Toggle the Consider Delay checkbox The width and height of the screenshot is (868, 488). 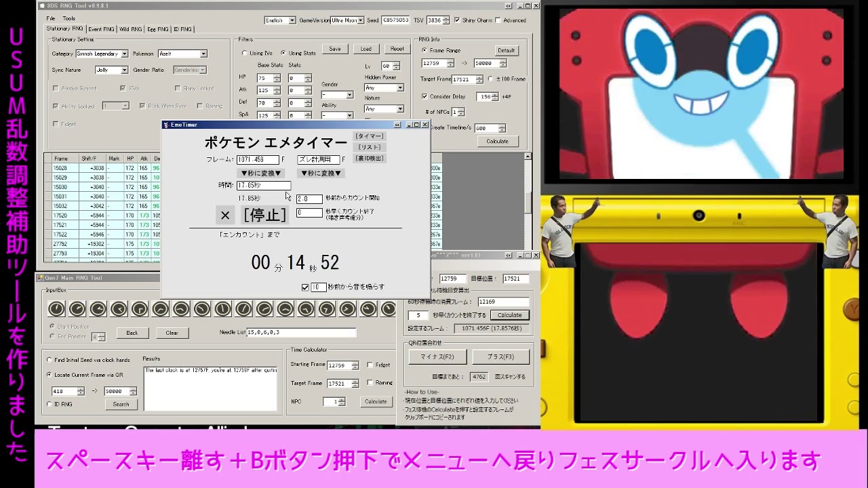pos(425,96)
